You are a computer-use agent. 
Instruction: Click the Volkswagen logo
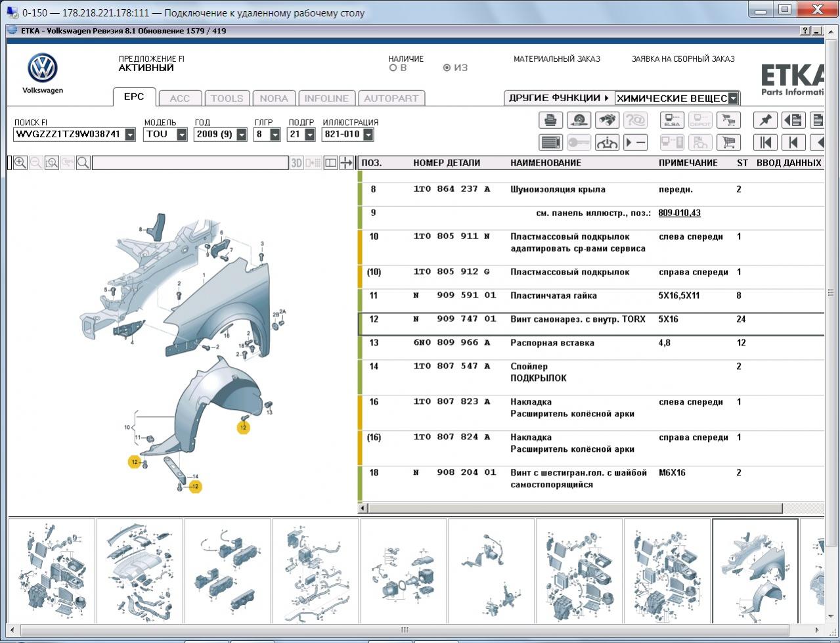pos(43,68)
